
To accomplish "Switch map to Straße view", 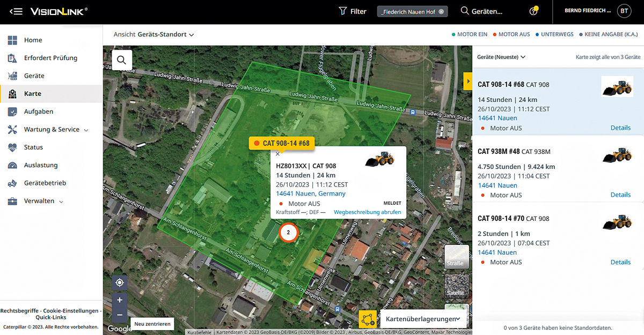I will point(456,257).
